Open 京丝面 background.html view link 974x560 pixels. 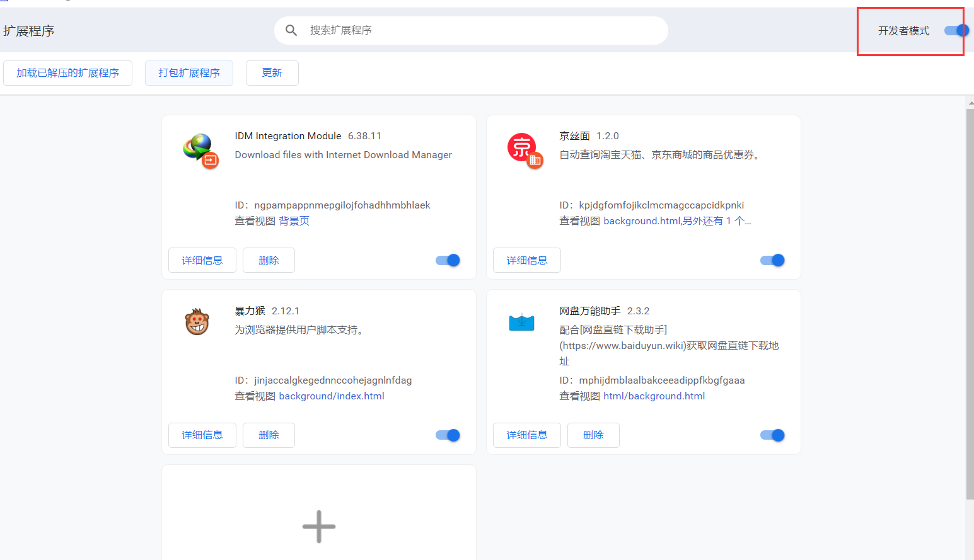click(x=677, y=221)
